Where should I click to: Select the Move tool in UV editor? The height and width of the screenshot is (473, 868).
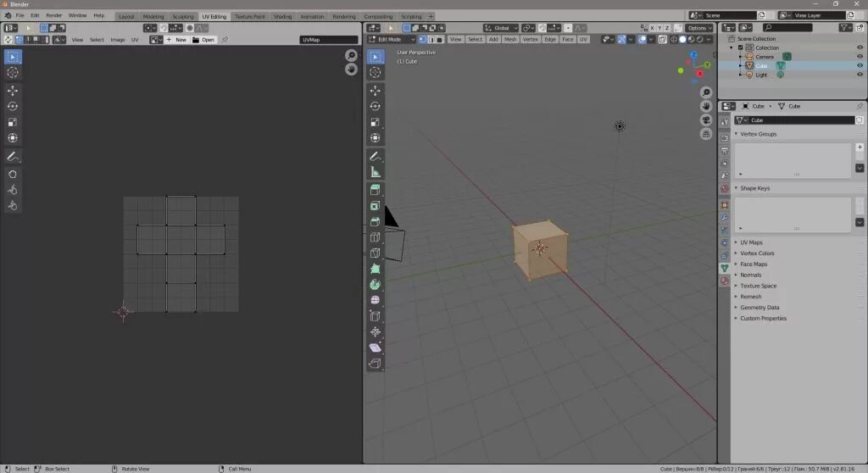(13, 91)
